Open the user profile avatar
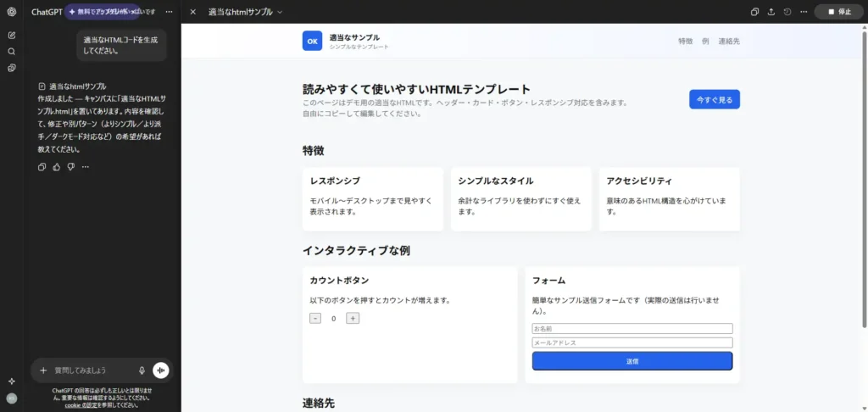 point(12,398)
